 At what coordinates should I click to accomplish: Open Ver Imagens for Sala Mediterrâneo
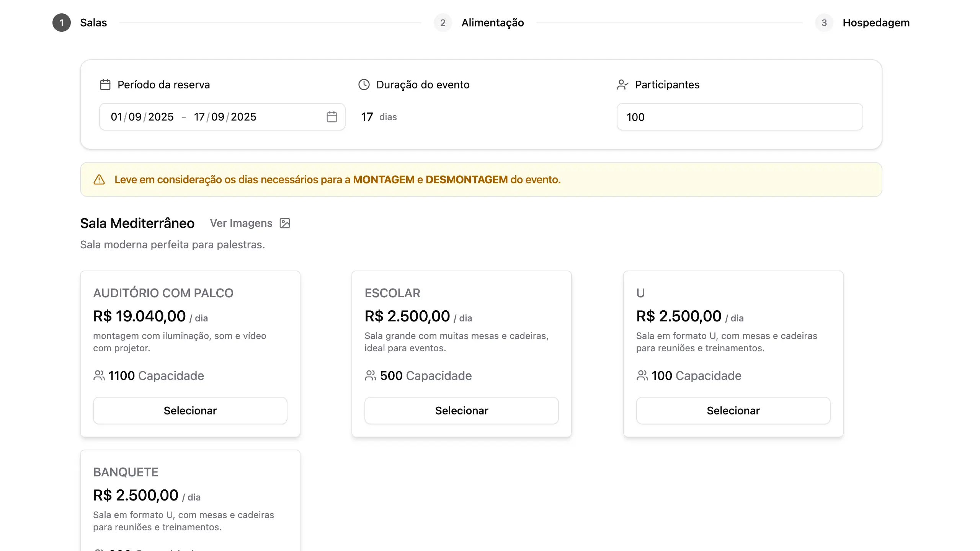coord(241,223)
